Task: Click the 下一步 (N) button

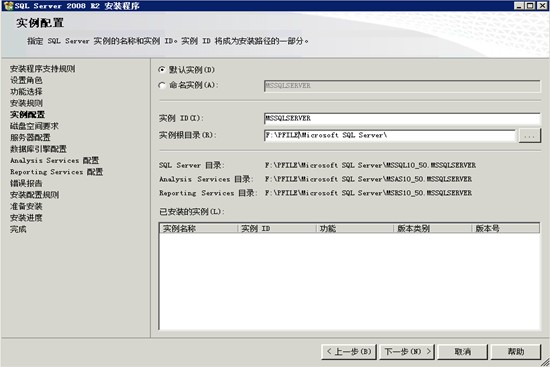Action: pos(407,352)
